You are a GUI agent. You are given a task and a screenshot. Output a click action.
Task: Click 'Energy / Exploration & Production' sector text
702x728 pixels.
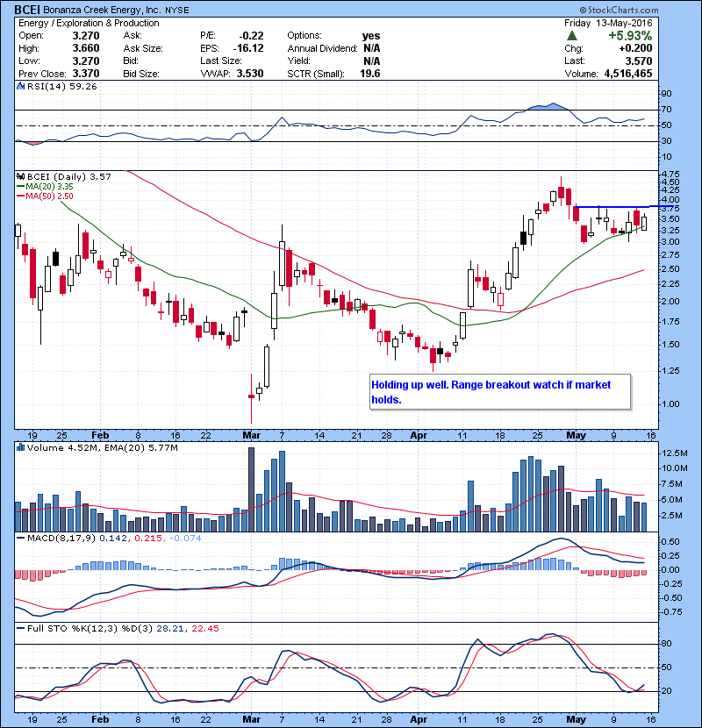point(89,23)
